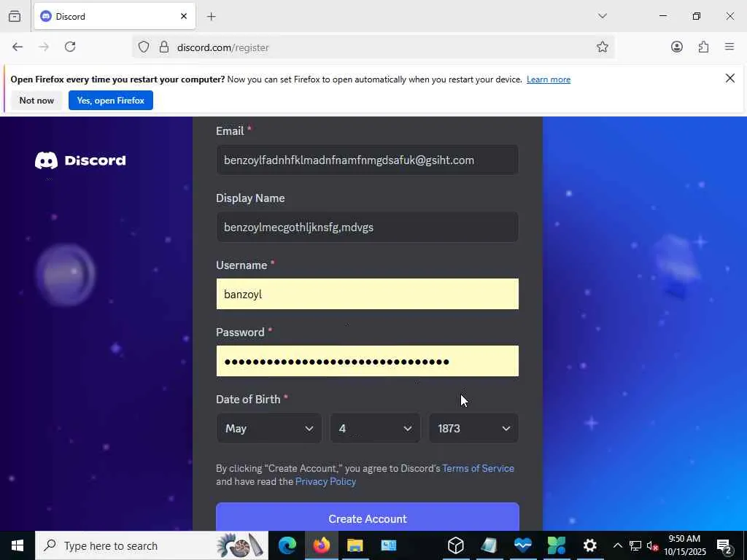747x560 pixels.
Task: Open the list all tabs chevron
Action: click(x=602, y=16)
